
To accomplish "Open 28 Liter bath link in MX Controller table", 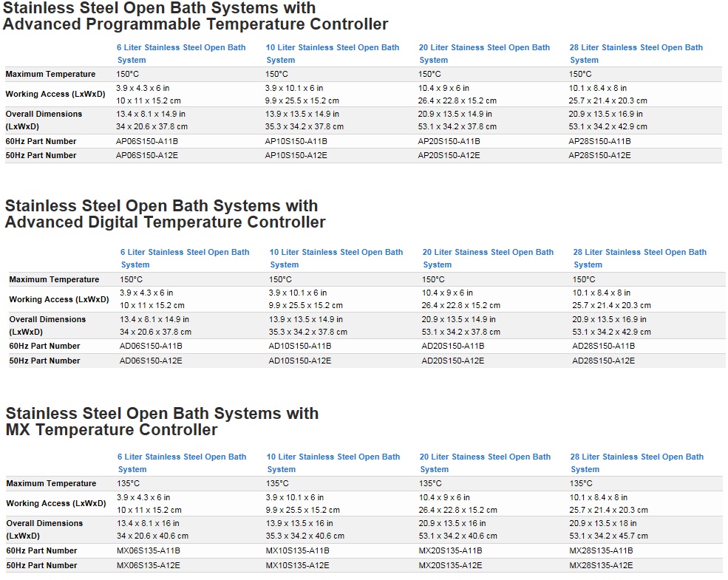I will click(x=637, y=463).
